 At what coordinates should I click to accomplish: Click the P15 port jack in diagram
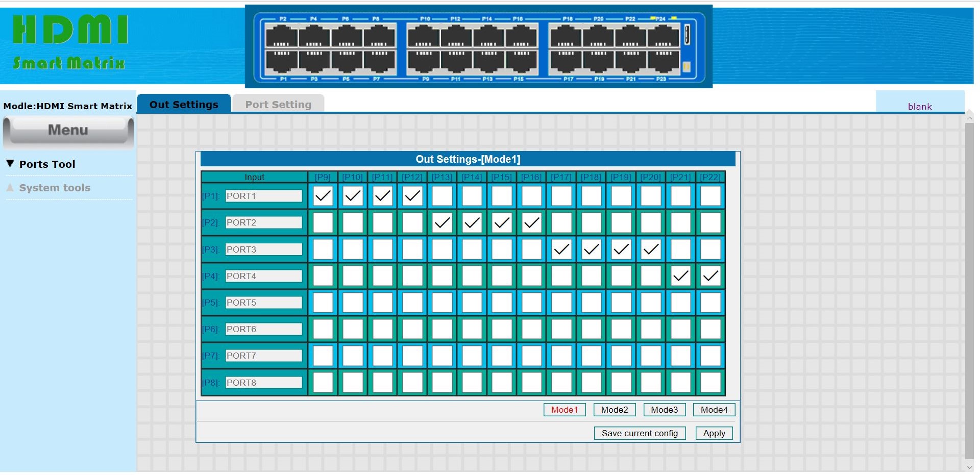521,61
